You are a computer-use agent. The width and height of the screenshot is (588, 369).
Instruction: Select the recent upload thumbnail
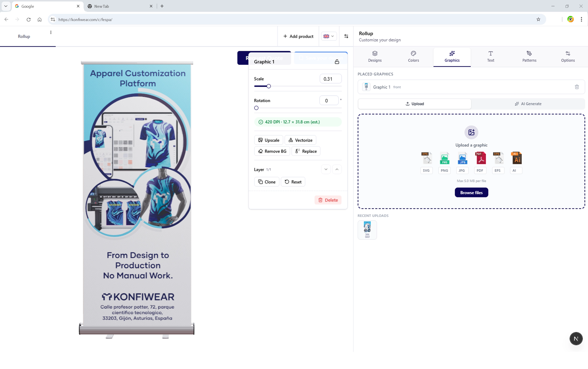[x=367, y=230]
